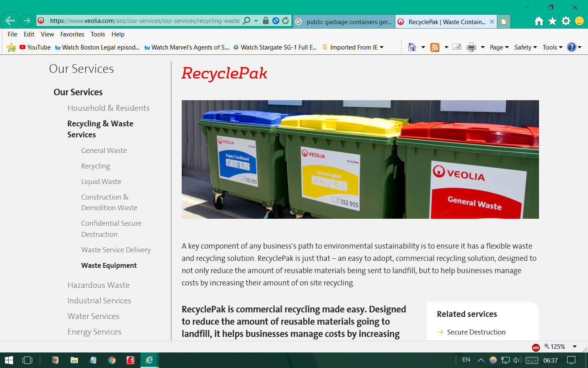Open the 'Industrial Services' sidebar link

tap(99, 301)
